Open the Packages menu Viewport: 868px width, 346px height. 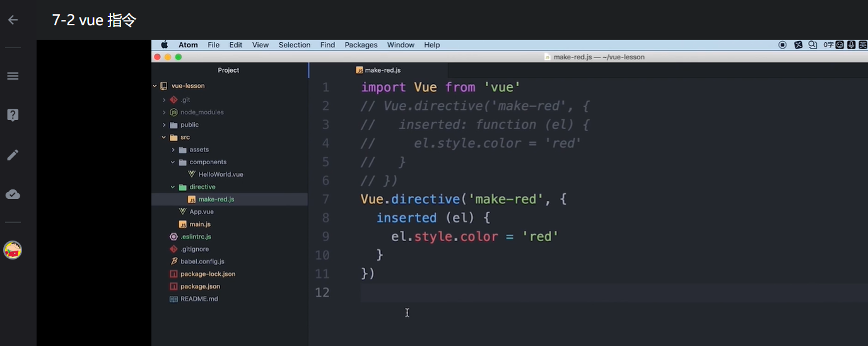(x=361, y=45)
